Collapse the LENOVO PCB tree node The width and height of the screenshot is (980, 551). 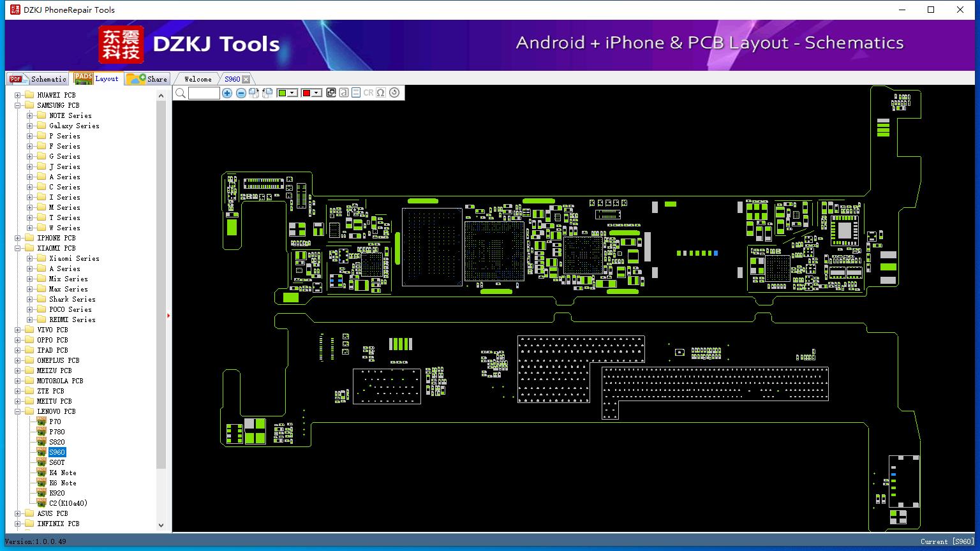(x=18, y=411)
